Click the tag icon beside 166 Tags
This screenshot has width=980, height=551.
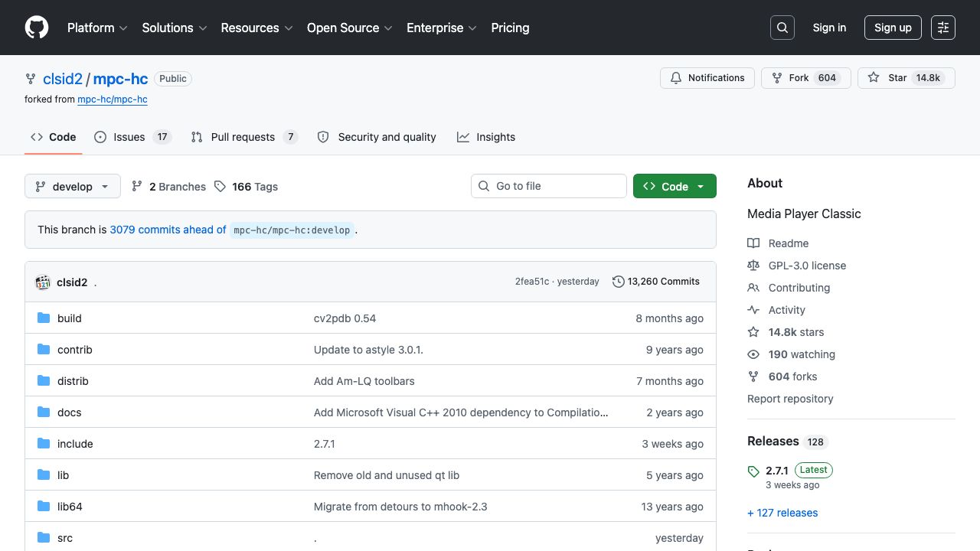click(220, 187)
